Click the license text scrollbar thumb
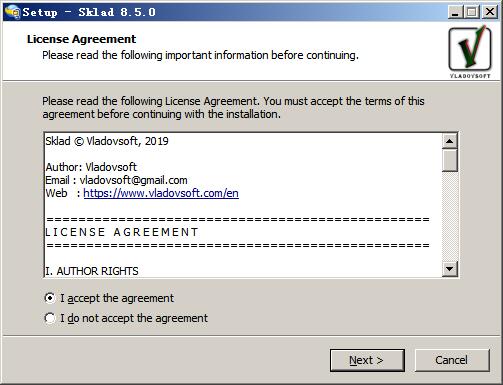 click(x=450, y=160)
